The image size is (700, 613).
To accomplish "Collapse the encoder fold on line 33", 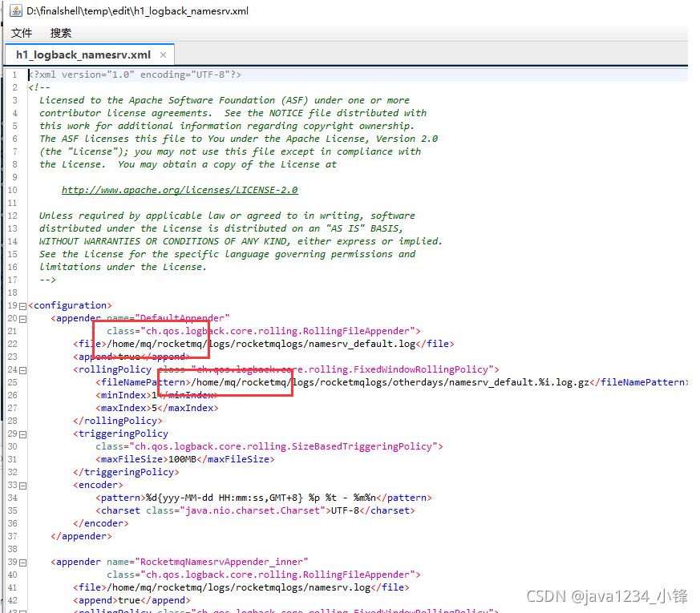I will 22,486.
